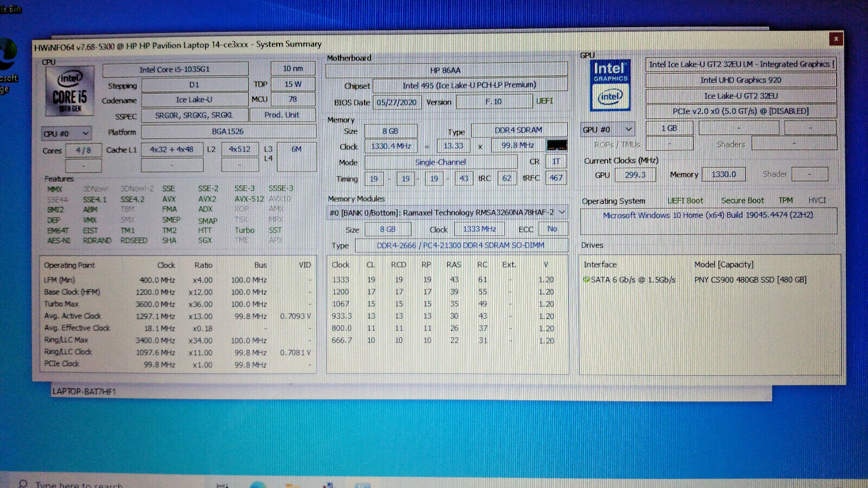Click the AVX2 feature label

(x=207, y=199)
